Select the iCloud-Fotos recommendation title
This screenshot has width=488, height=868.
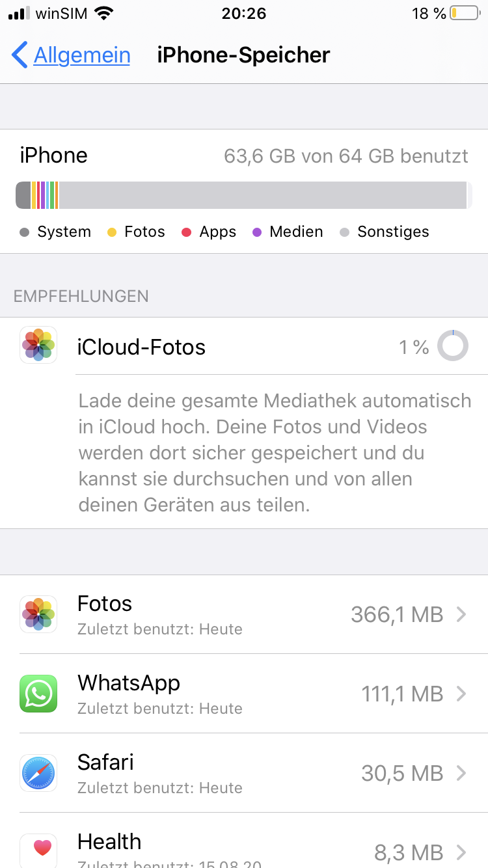click(141, 347)
